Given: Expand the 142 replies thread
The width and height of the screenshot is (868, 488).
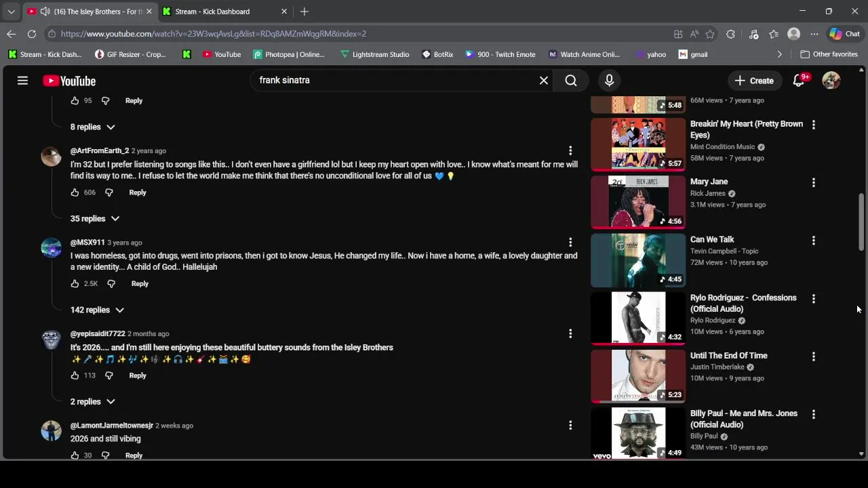Looking at the screenshot, I should 98,310.
